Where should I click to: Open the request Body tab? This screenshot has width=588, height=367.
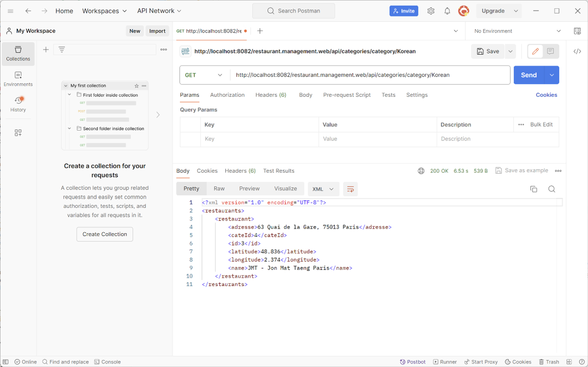pyautogui.click(x=305, y=95)
